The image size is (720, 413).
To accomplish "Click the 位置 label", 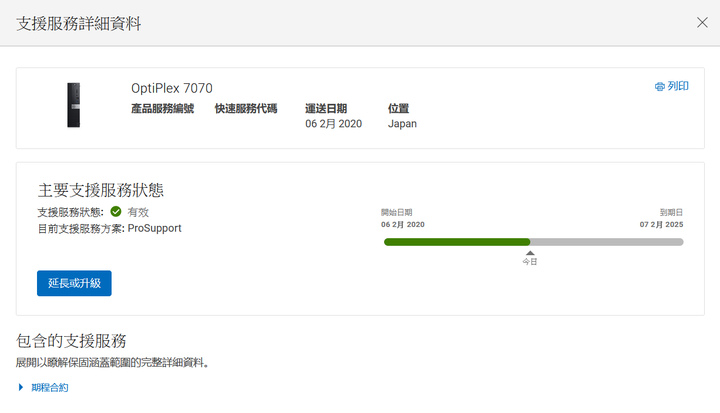I will click(x=398, y=108).
